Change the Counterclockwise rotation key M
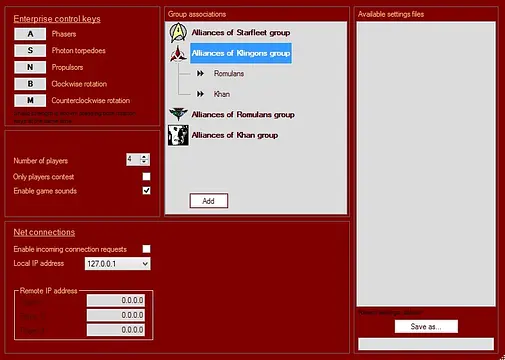Image resolution: width=505 pixels, height=360 pixels. click(x=30, y=100)
